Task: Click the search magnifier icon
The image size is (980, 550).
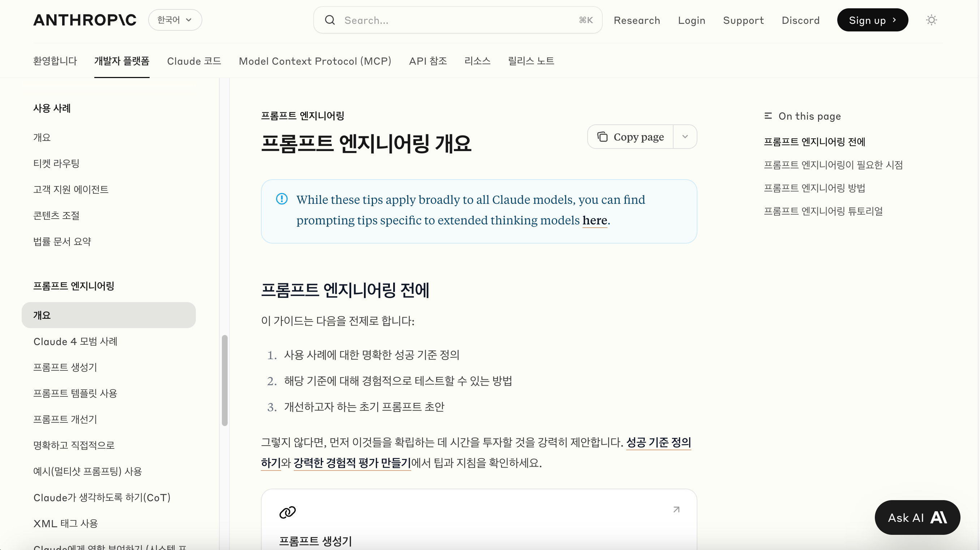Action: (330, 20)
